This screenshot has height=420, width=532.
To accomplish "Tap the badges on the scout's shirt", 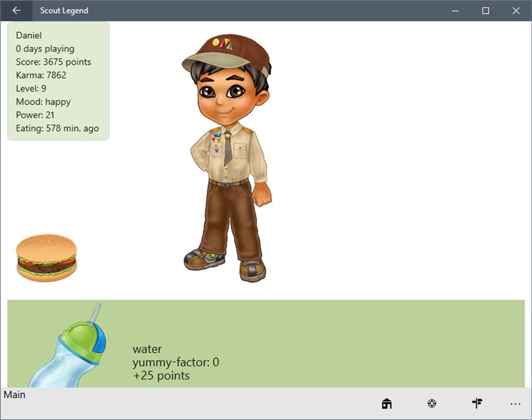I will tap(216, 142).
